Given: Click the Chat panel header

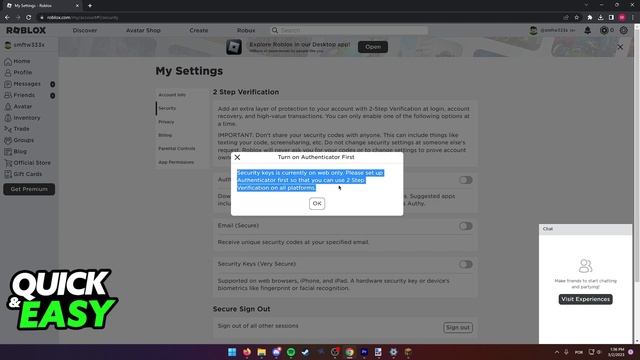Looking at the screenshot, I should tap(585, 229).
